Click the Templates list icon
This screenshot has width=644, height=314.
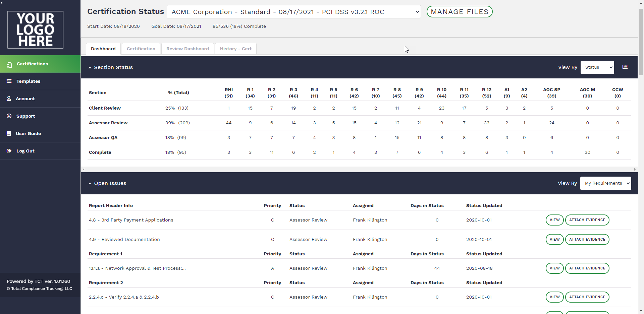click(9, 81)
